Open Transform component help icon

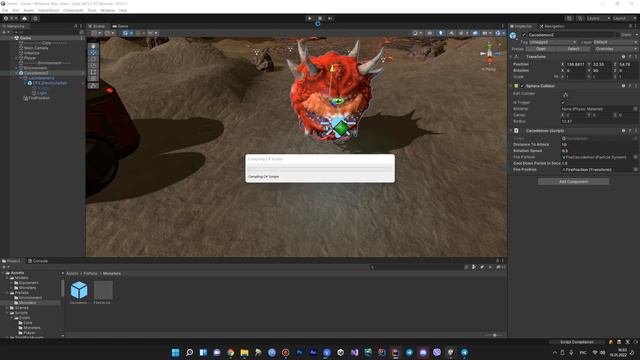tap(623, 57)
